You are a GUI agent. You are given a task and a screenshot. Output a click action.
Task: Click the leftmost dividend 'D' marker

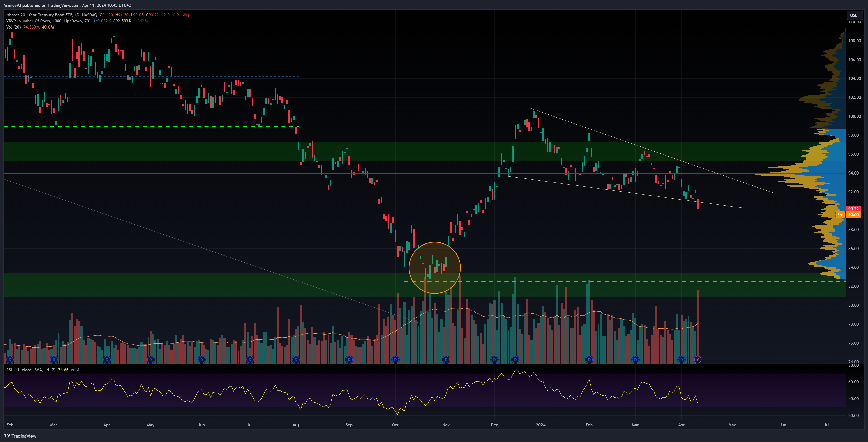coord(10,360)
